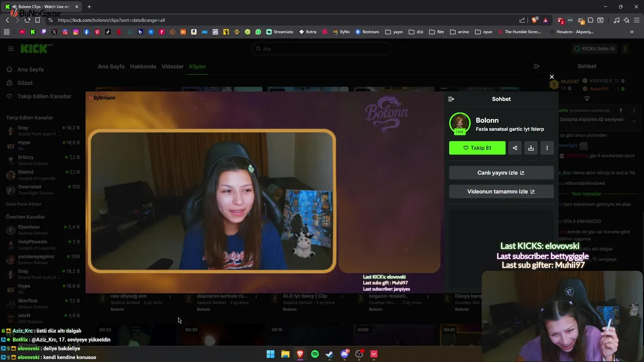Open the anime bookmarks folder

[459, 32]
